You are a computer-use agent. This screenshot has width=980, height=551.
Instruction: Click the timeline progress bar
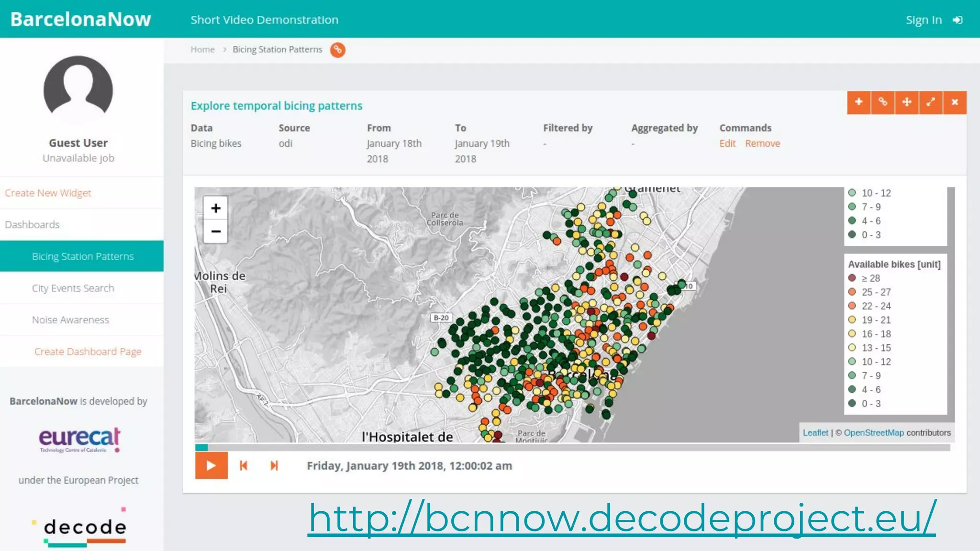click(x=572, y=448)
